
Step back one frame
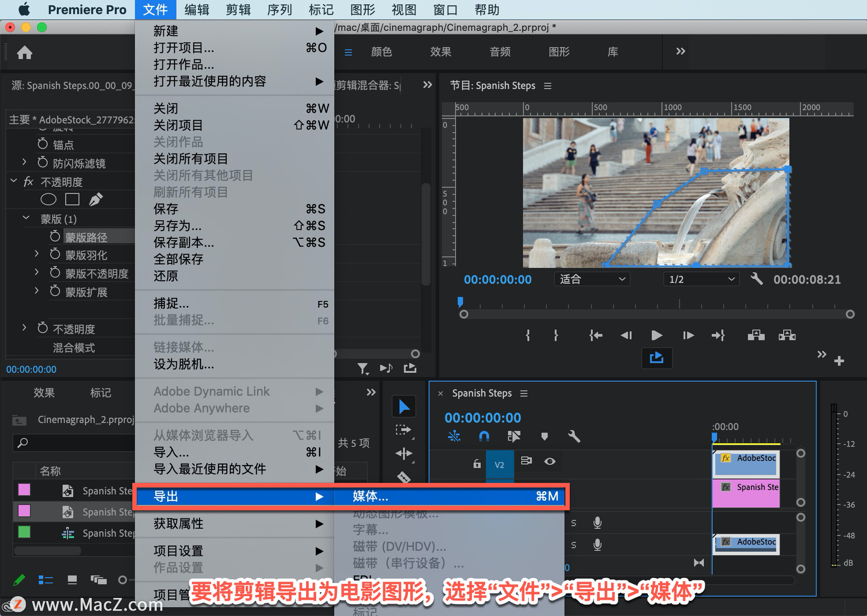point(626,335)
